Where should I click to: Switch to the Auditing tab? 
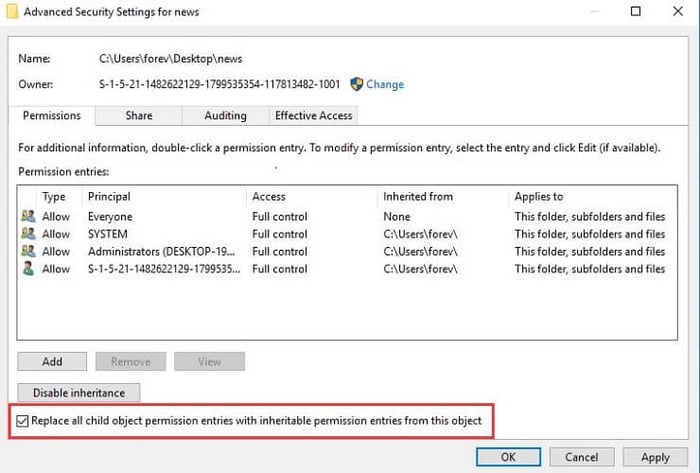pyautogui.click(x=225, y=116)
